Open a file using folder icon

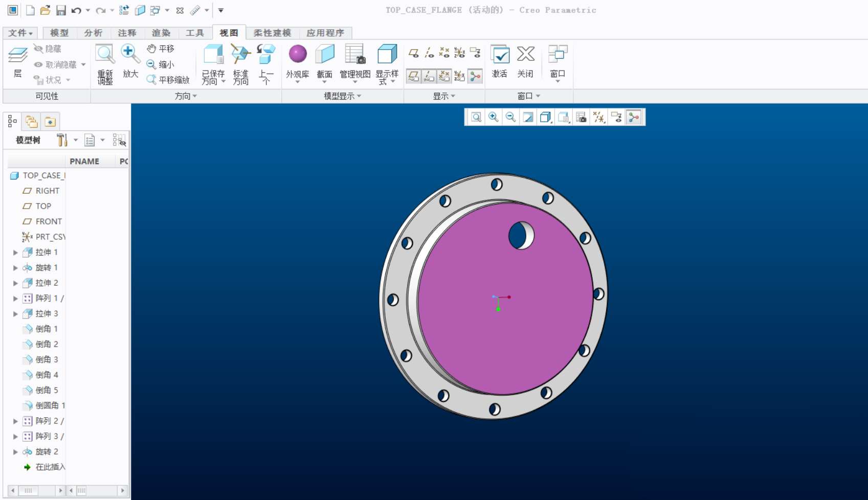click(x=45, y=10)
